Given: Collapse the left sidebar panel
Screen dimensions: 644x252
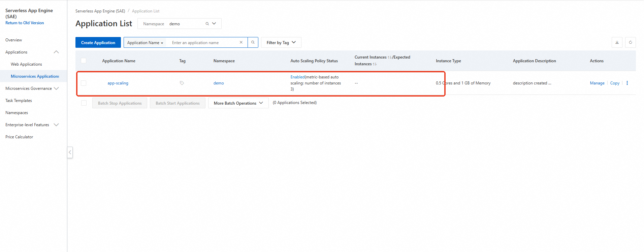Looking at the screenshot, I should click(x=70, y=152).
